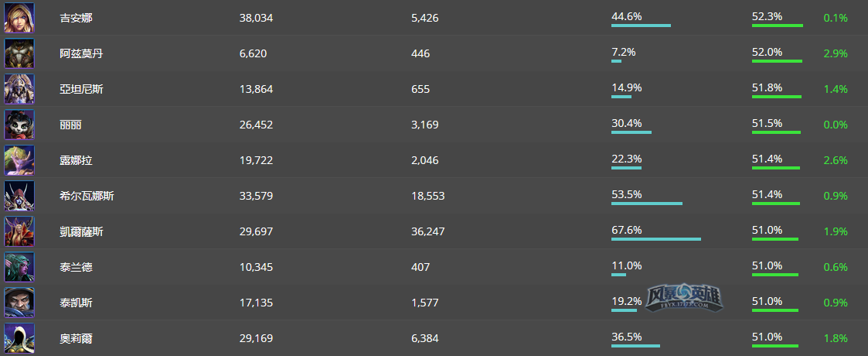Open the 泰凯斯 hero portrait
This screenshot has width=868, height=356.
(19, 303)
